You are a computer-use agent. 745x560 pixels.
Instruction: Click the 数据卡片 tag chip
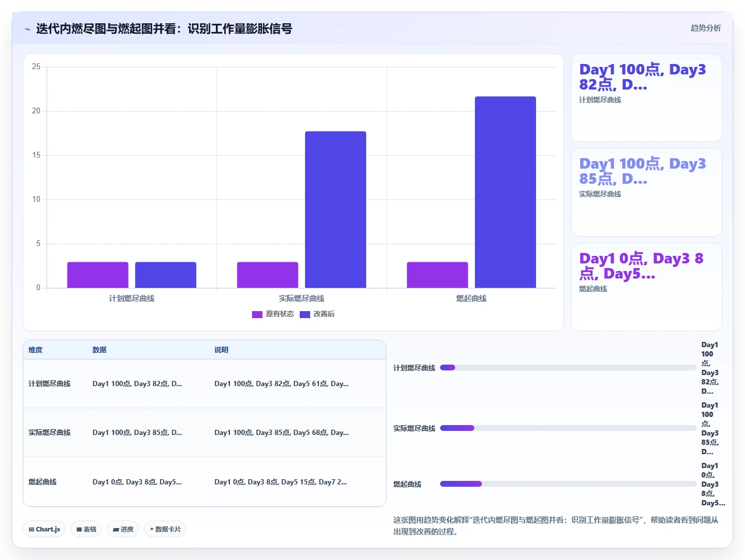(165, 529)
